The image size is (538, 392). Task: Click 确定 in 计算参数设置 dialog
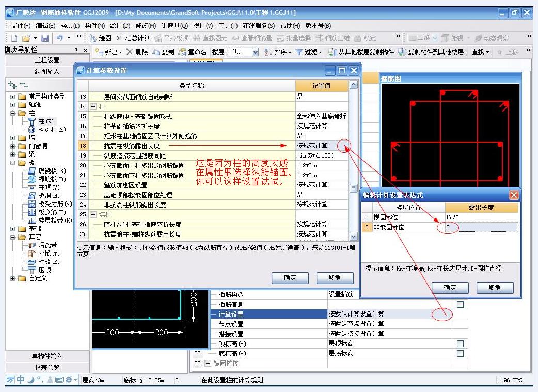(x=290, y=278)
